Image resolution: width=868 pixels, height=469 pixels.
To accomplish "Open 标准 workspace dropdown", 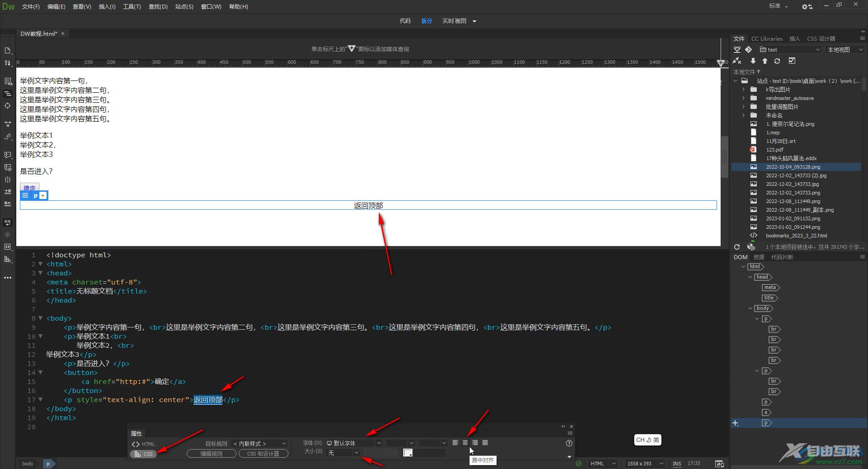I will [x=778, y=6].
